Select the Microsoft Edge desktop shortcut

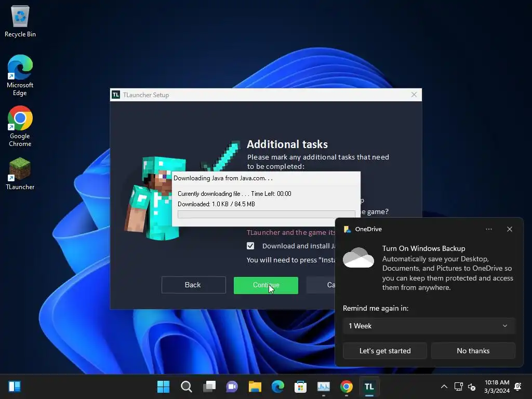point(20,75)
